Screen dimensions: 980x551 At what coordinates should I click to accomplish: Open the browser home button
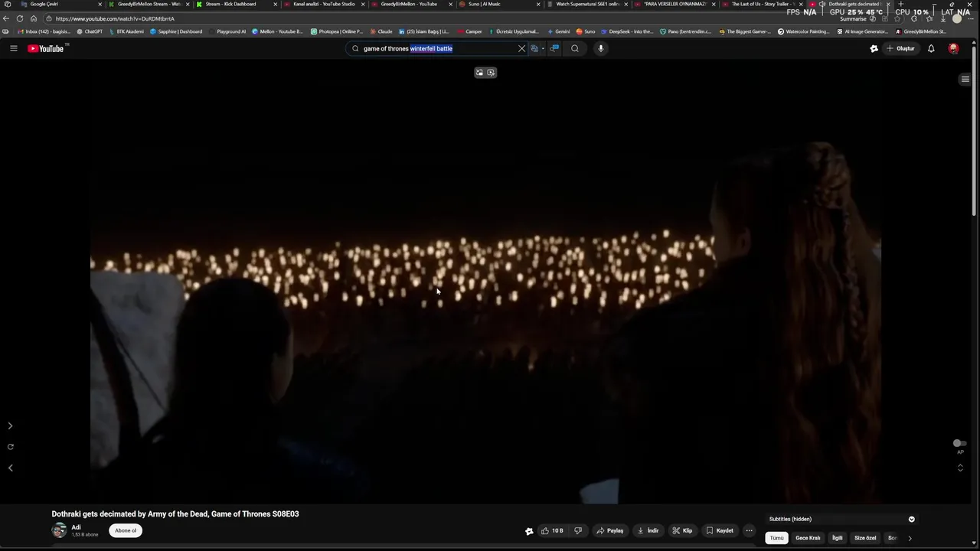point(34,18)
